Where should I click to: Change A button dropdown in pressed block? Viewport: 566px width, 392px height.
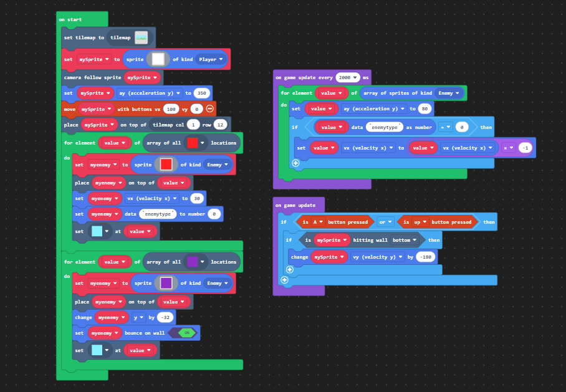pos(317,222)
